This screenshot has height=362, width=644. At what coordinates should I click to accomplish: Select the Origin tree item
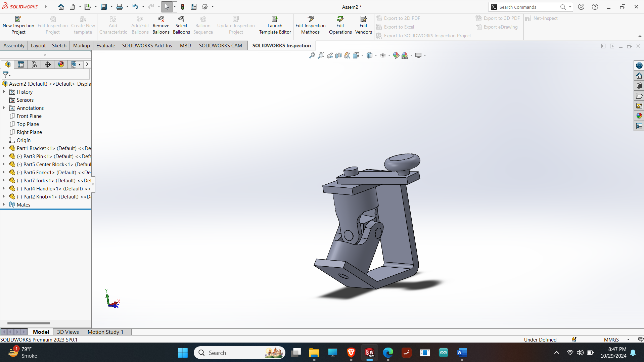[x=24, y=140]
